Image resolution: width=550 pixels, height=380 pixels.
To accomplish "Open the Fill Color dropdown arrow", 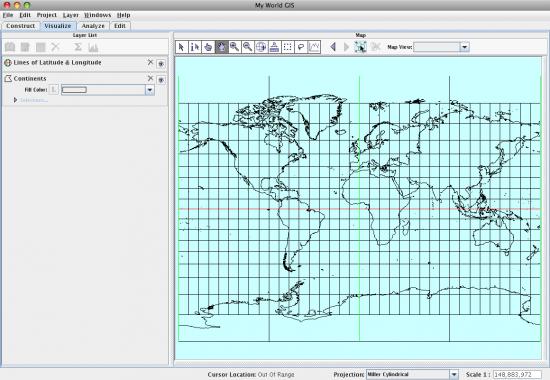I will point(150,90).
